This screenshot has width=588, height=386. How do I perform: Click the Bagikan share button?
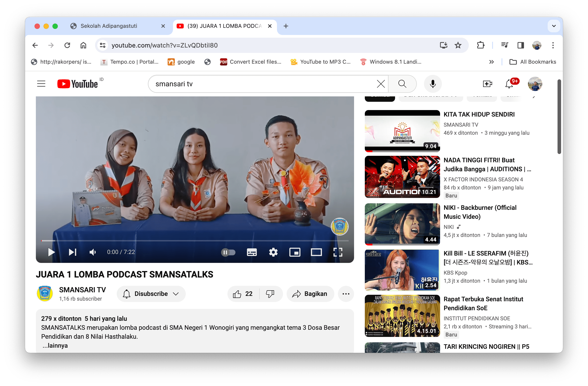tap(310, 294)
